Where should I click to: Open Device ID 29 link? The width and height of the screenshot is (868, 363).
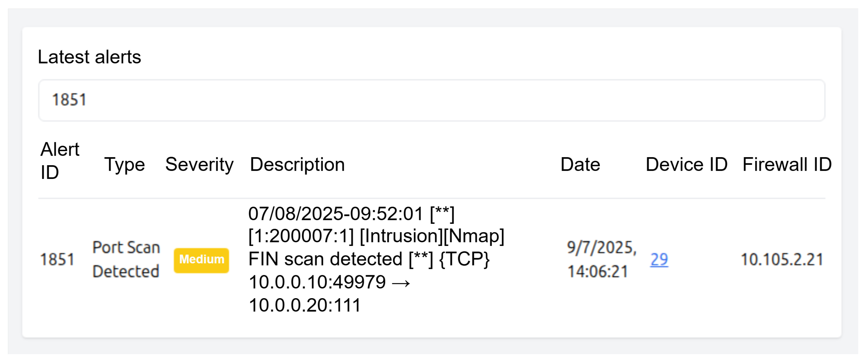659,259
